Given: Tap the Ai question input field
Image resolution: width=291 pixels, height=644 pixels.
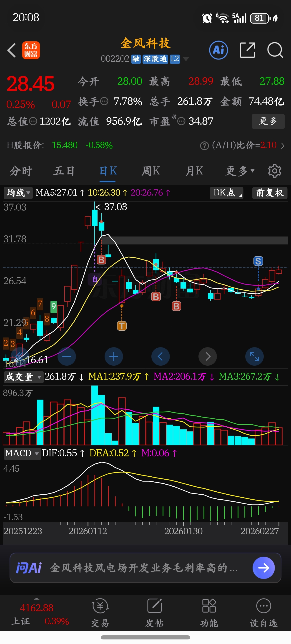Looking at the screenshot, I should [x=145, y=568].
